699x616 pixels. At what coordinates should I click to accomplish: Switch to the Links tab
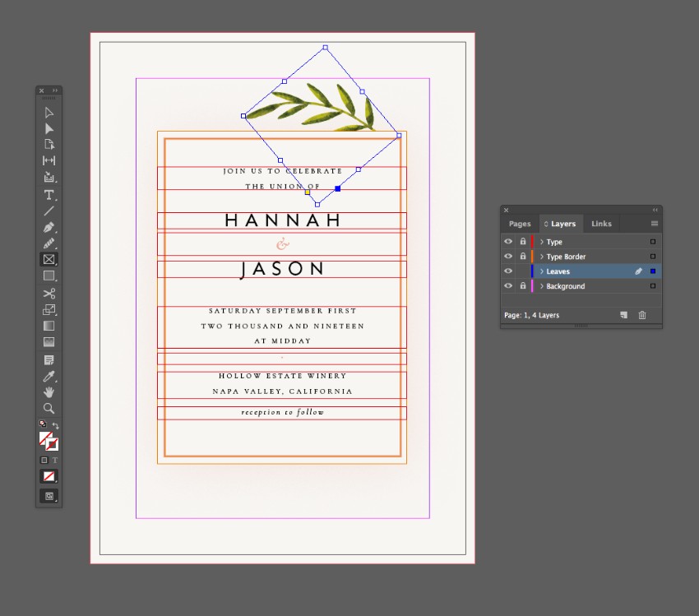pyautogui.click(x=601, y=224)
